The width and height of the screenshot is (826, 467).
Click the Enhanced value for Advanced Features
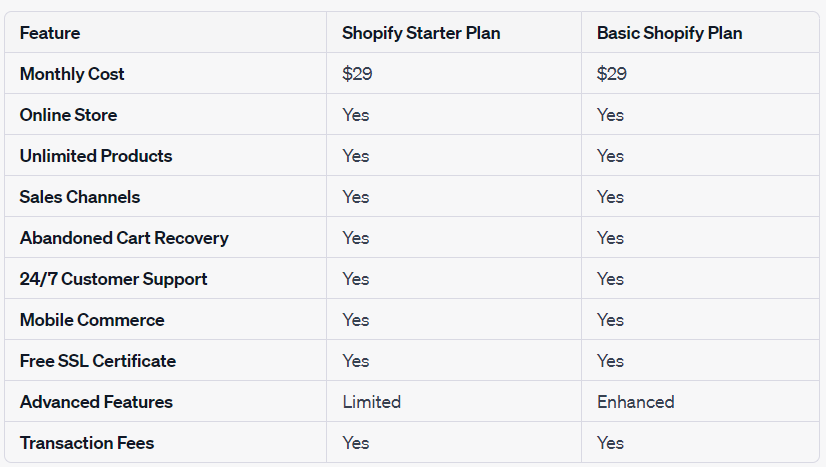[635, 402]
